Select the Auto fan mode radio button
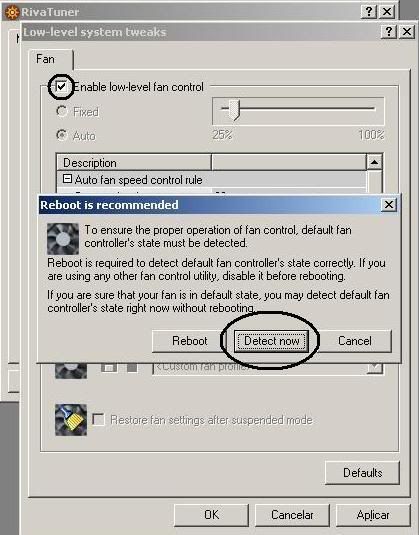The image size is (419, 535). pyautogui.click(x=62, y=135)
